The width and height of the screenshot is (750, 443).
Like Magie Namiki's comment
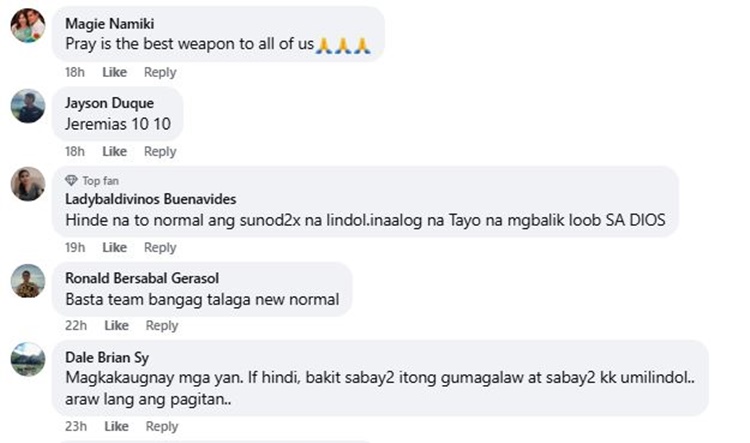[x=114, y=72]
